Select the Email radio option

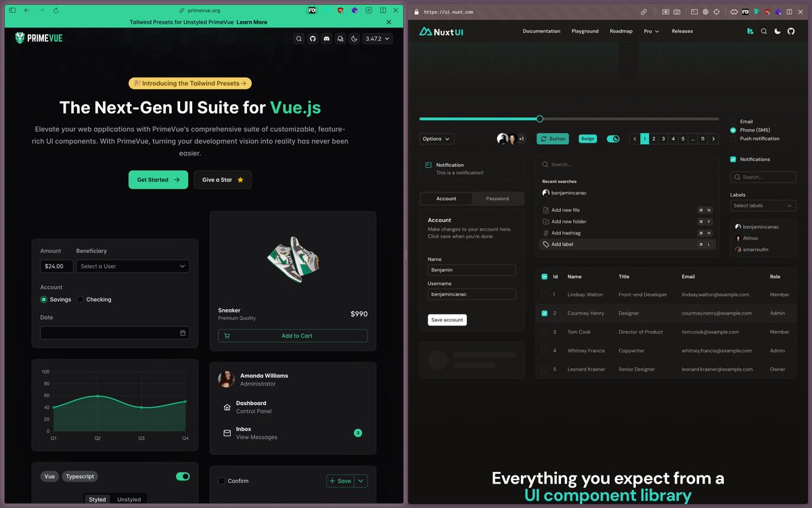click(733, 122)
